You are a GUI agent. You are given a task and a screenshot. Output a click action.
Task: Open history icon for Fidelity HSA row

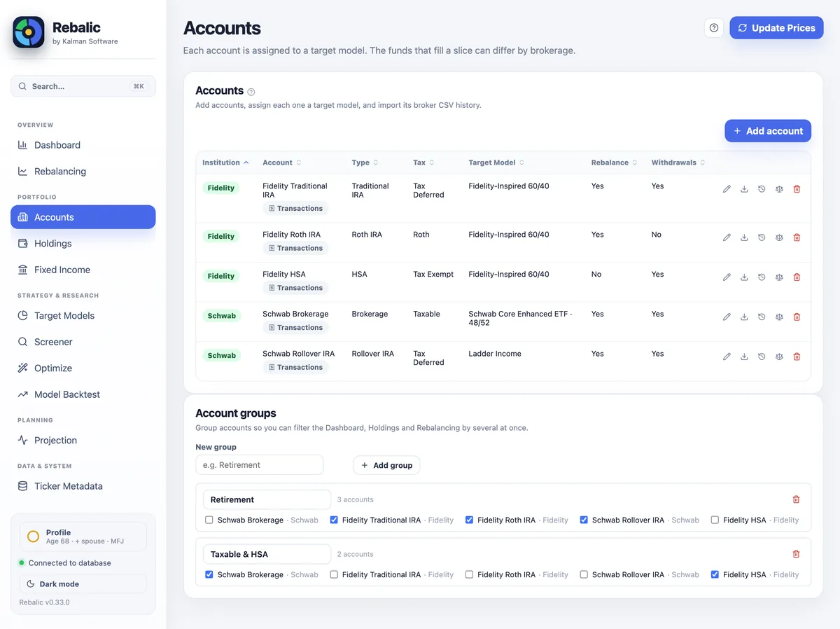[762, 277]
